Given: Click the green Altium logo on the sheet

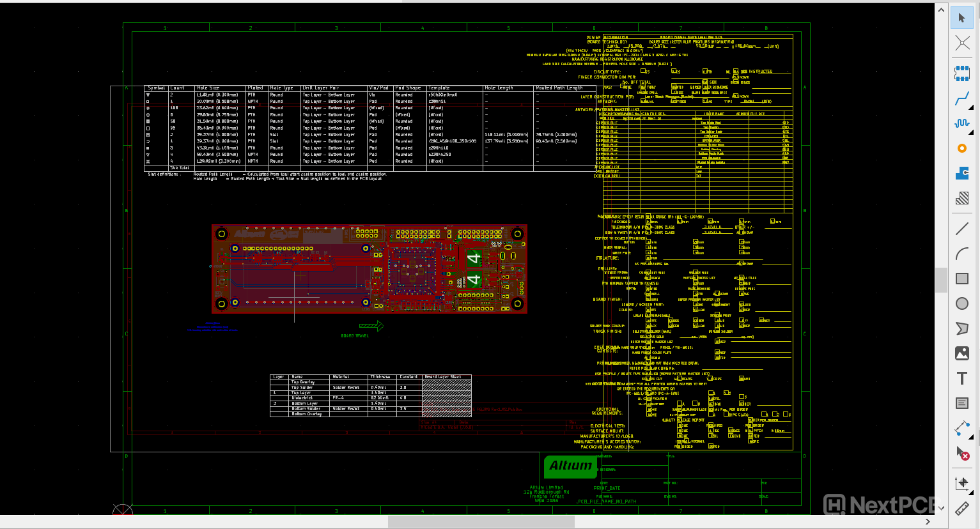Looking at the screenshot, I should click(x=570, y=466).
